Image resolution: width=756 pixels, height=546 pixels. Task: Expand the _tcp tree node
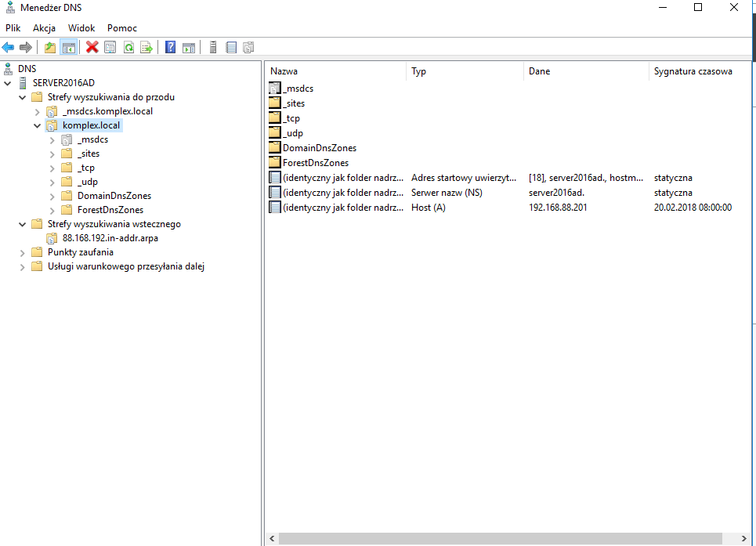52,168
